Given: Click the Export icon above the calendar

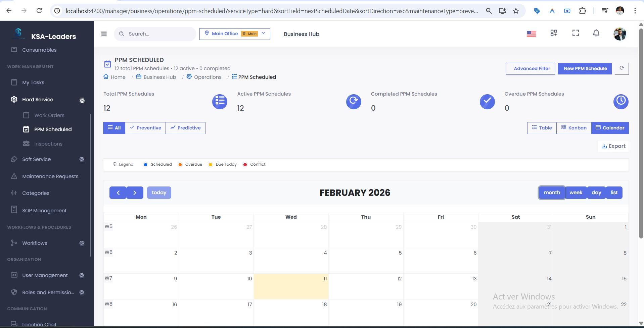Looking at the screenshot, I should point(604,146).
